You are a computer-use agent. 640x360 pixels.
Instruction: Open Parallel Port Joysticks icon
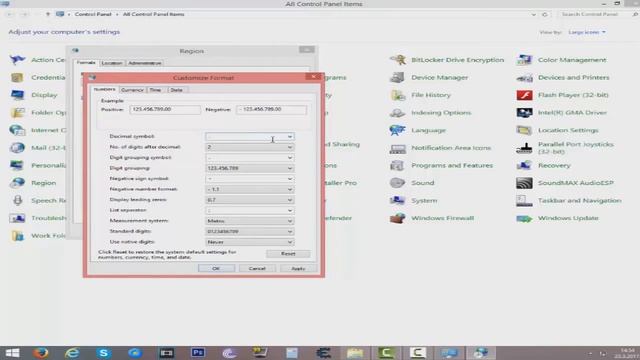point(524,148)
